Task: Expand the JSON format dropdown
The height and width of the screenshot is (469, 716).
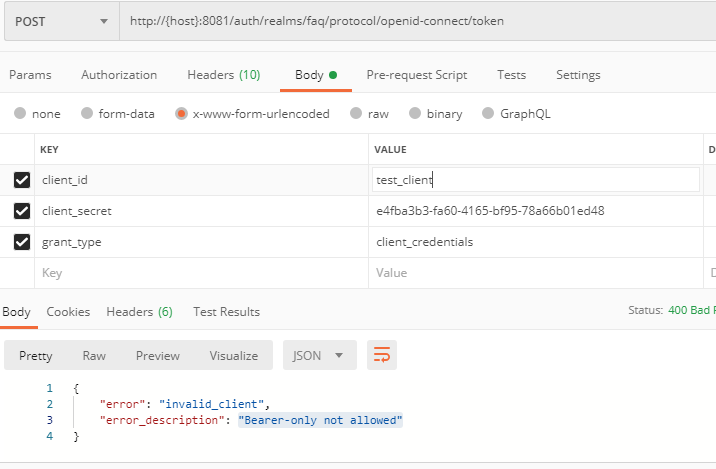Action: tap(320, 355)
